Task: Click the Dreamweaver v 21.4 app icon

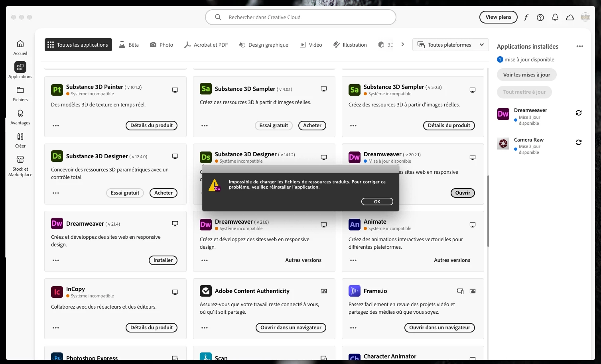Action: click(x=57, y=223)
